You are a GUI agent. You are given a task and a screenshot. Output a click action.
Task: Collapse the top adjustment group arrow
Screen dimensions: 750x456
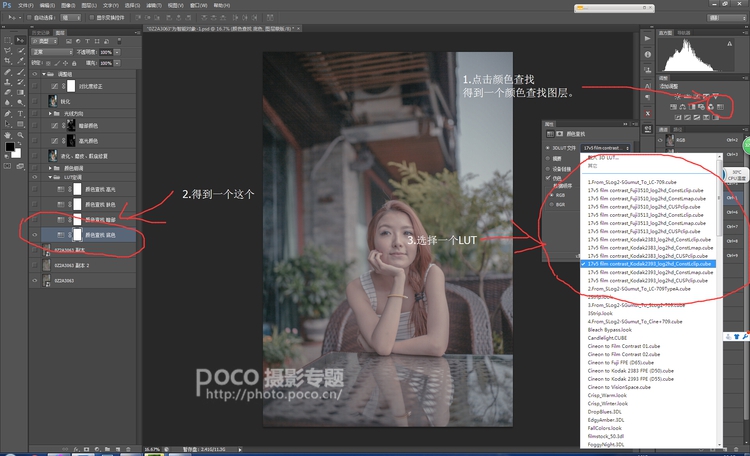[x=44, y=74]
